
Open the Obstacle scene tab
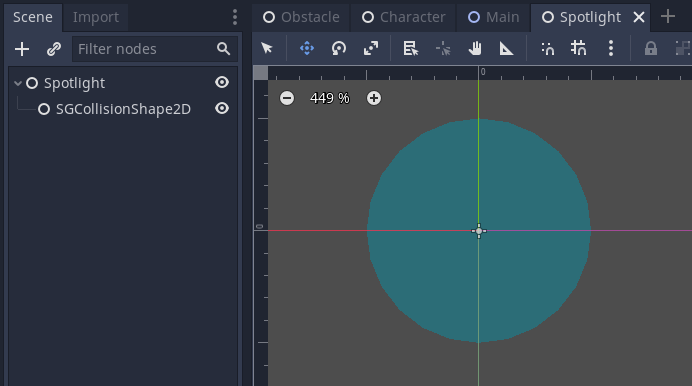pyautogui.click(x=301, y=17)
